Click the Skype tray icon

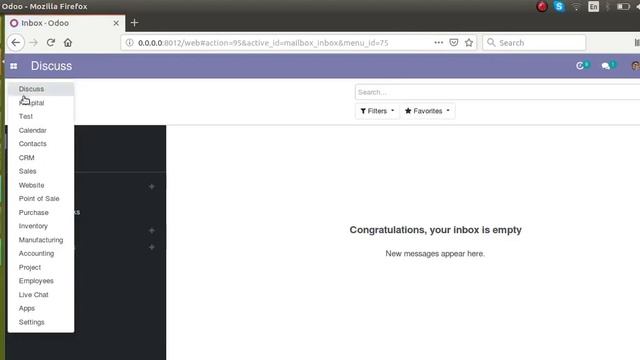(559, 7)
